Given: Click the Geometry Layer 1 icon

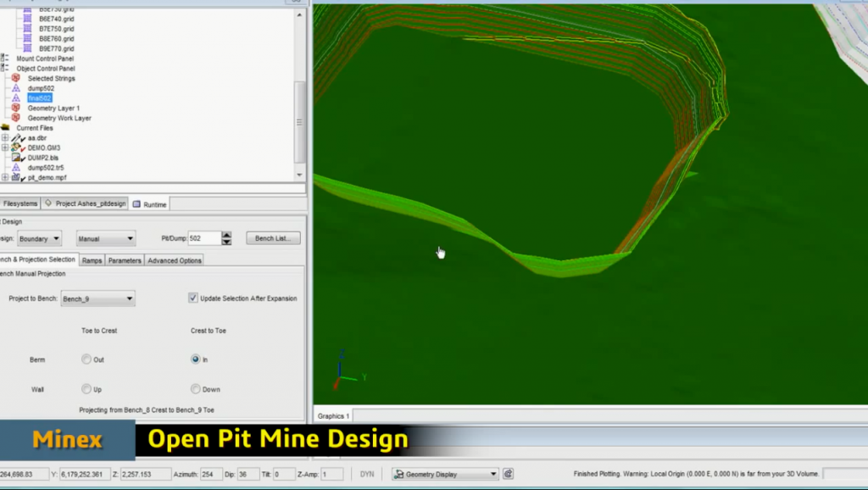Looking at the screenshot, I should [15, 109].
